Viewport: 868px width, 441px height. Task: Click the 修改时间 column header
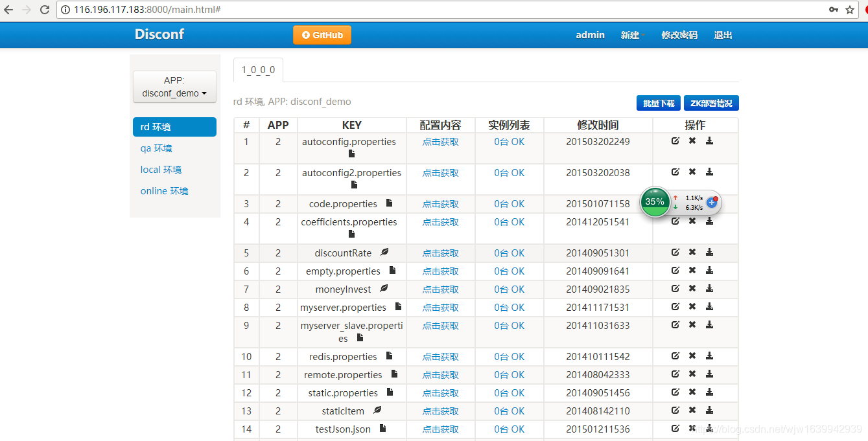(598, 125)
